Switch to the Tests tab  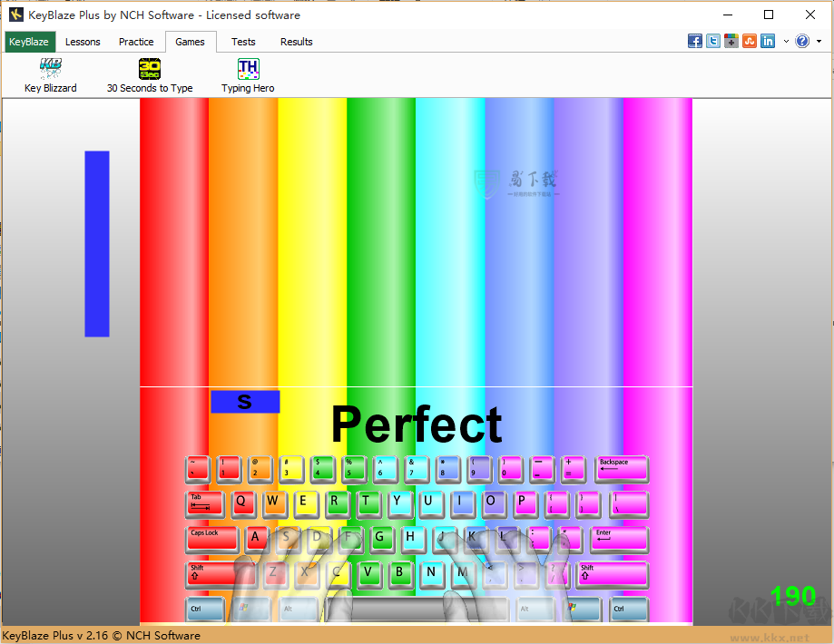242,41
